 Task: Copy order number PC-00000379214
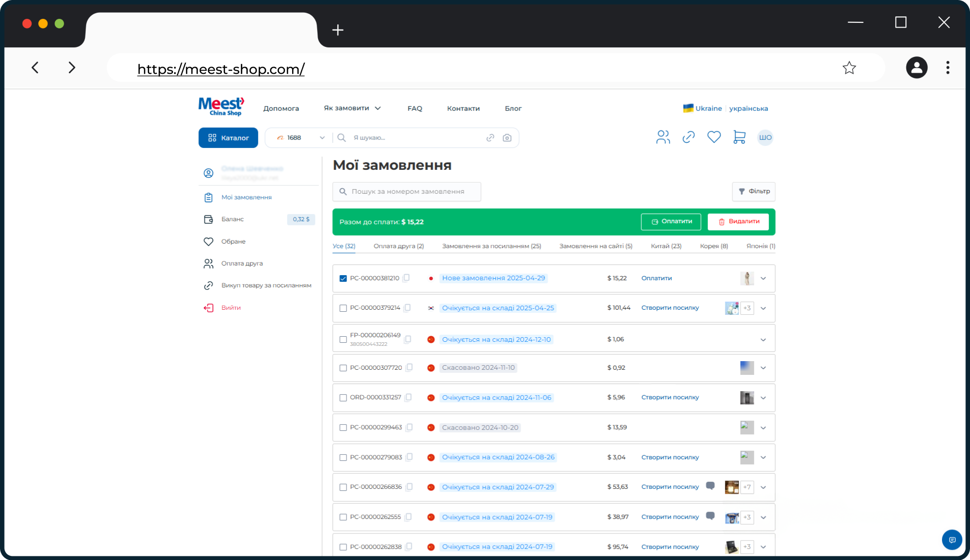tap(407, 308)
